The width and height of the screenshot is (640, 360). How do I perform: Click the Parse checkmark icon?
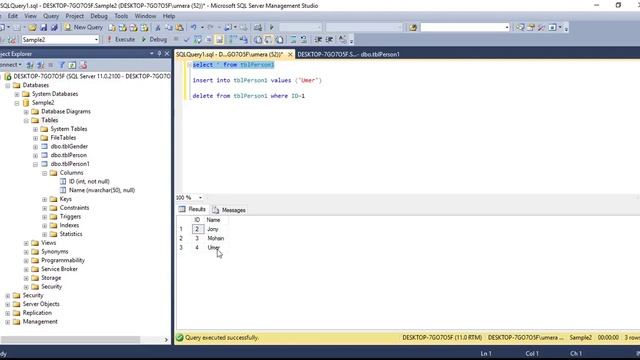tap(187, 40)
